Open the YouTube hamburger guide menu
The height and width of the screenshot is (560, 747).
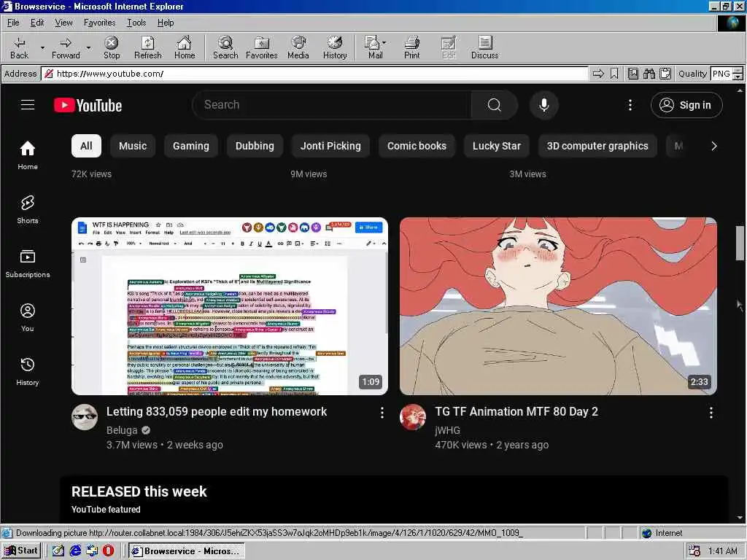[x=28, y=105]
